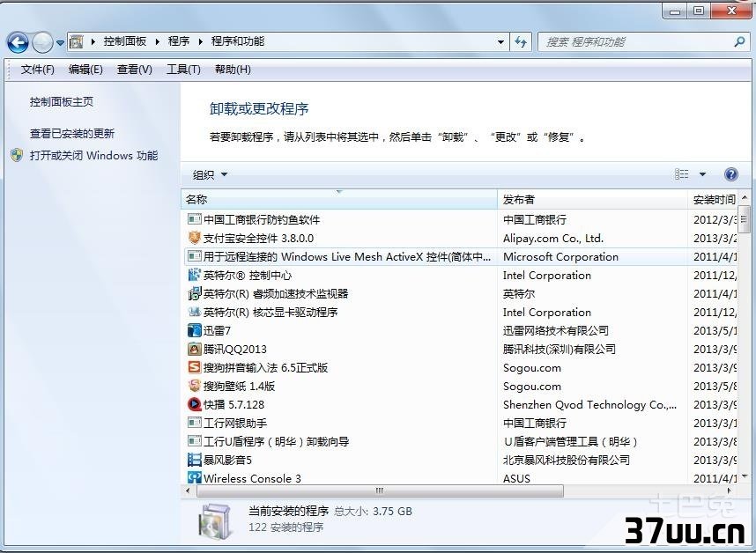Select the 工行网银助手 icon
Viewport: 756px width, 553px height.
pos(195,423)
